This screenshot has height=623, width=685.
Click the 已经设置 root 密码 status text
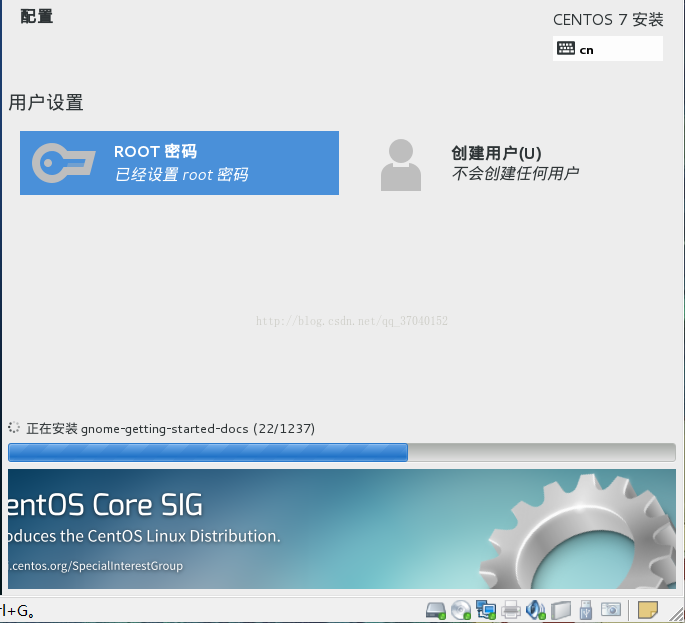(181, 175)
